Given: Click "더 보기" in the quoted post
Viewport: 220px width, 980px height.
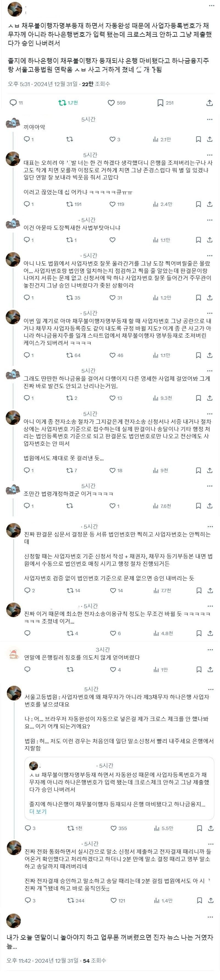Looking at the screenshot, I should tap(38, 811).
